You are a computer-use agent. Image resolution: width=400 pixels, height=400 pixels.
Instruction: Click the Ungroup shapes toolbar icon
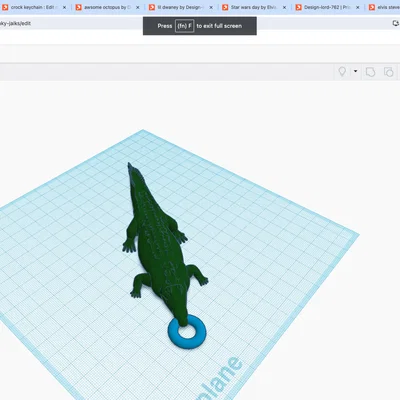(x=388, y=72)
